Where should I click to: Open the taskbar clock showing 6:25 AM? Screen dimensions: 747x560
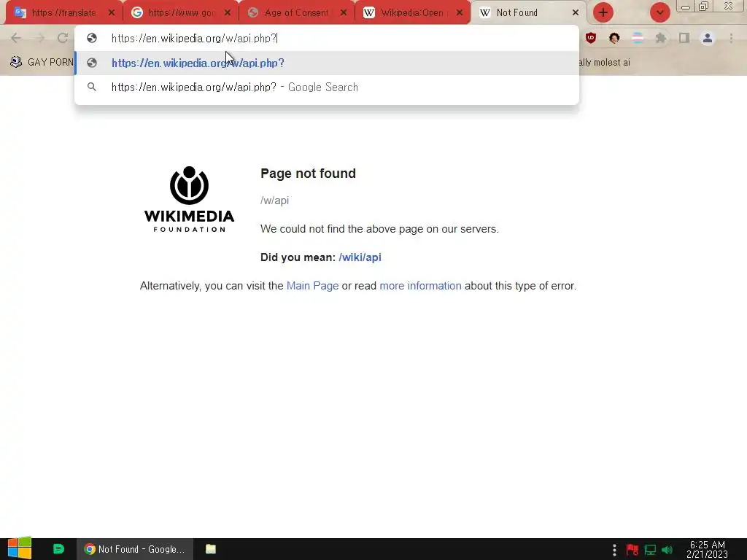coord(707,550)
